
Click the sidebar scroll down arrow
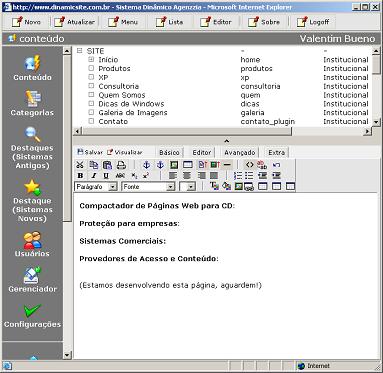[x=67, y=355]
